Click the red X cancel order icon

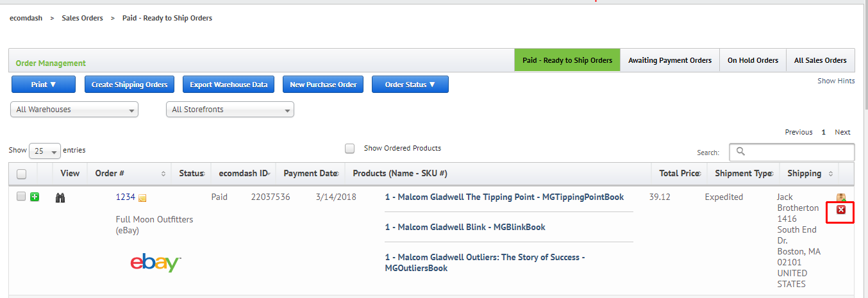841,210
